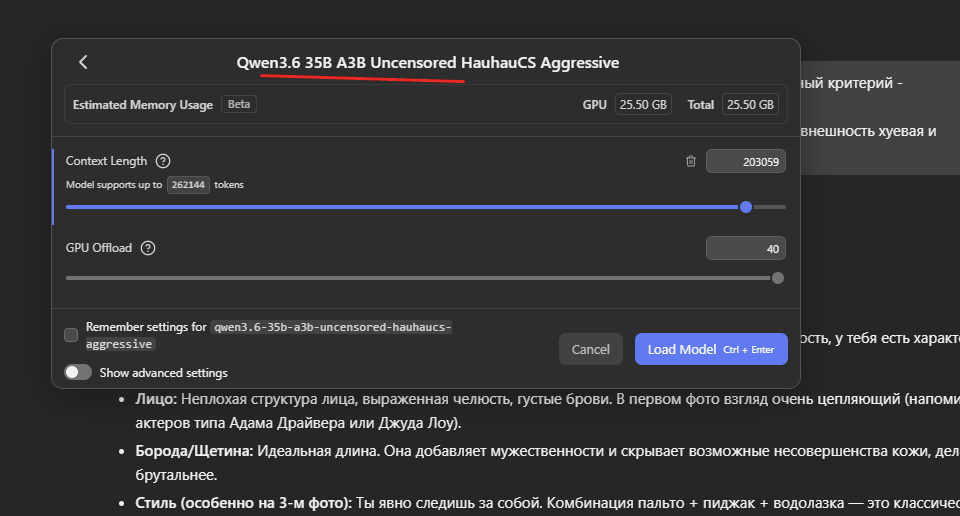Click the Context Length slider handle

click(746, 207)
